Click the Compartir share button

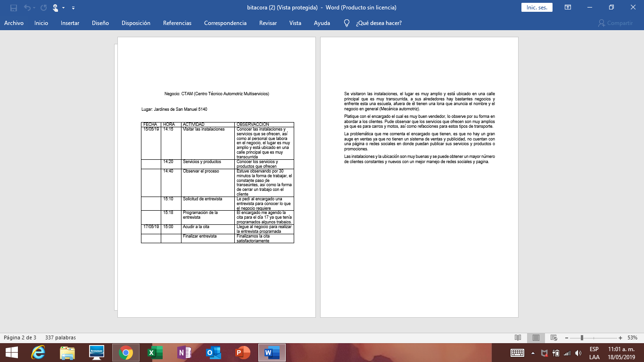(615, 23)
